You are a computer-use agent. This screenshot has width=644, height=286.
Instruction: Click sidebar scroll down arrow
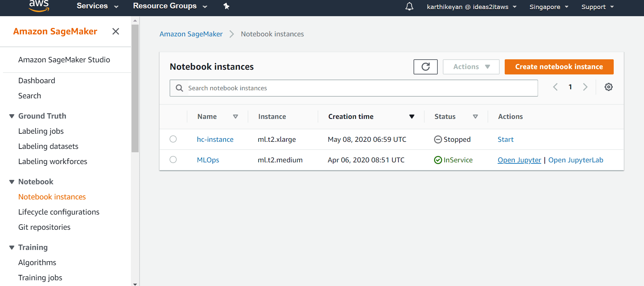135,284
